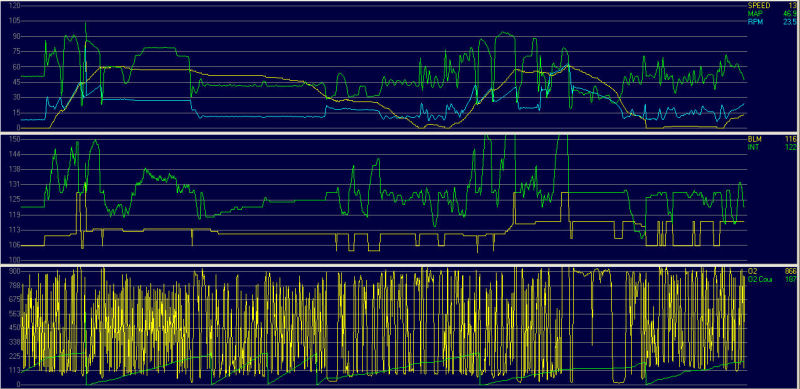This screenshot has width=800, height=389.
Task: Click the O2 current value readout
Action: click(792, 271)
